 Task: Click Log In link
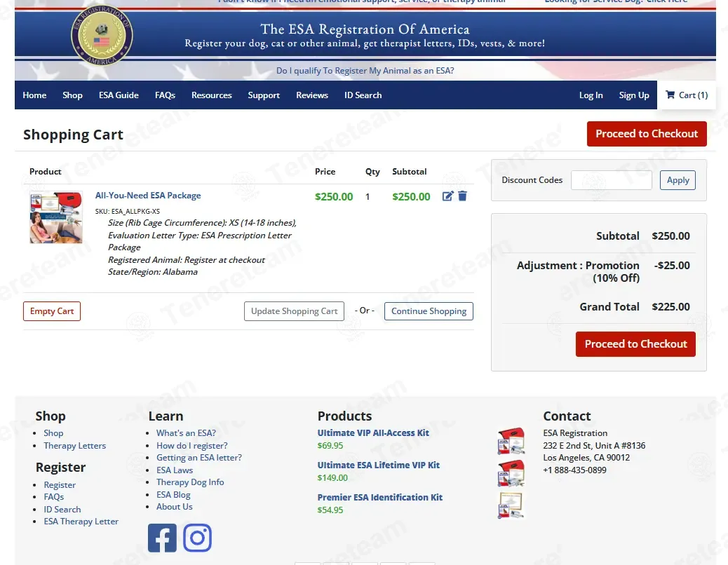(x=591, y=95)
